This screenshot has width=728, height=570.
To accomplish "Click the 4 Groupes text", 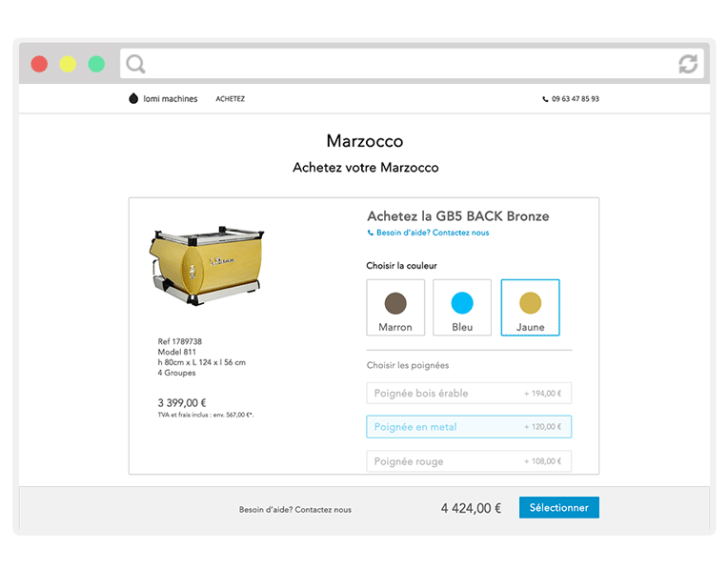I will click(176, 373).
